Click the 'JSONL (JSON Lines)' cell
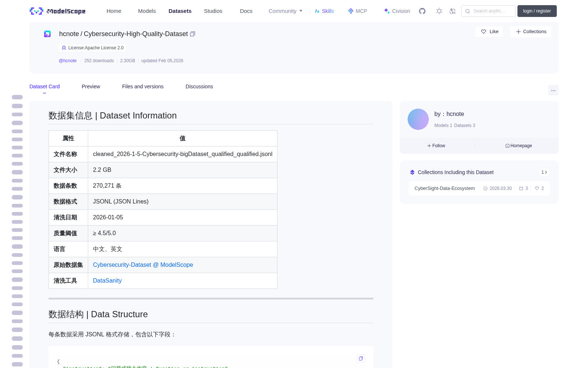588x368 pixels. pyautogui.click(x=183, y=202)
